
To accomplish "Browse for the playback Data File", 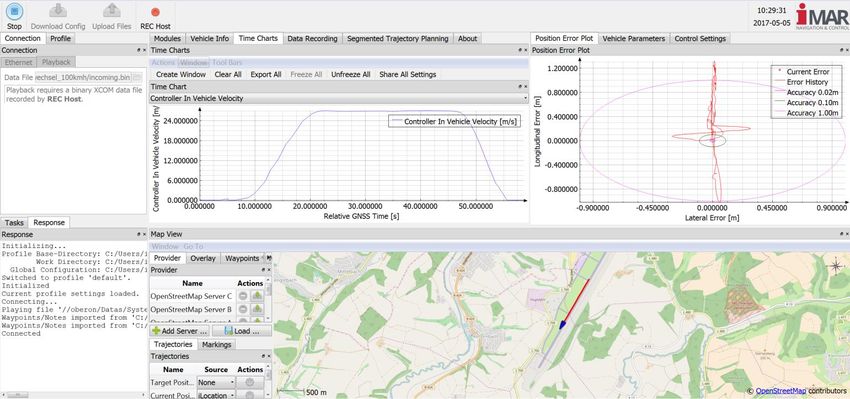I will [137, 78].
